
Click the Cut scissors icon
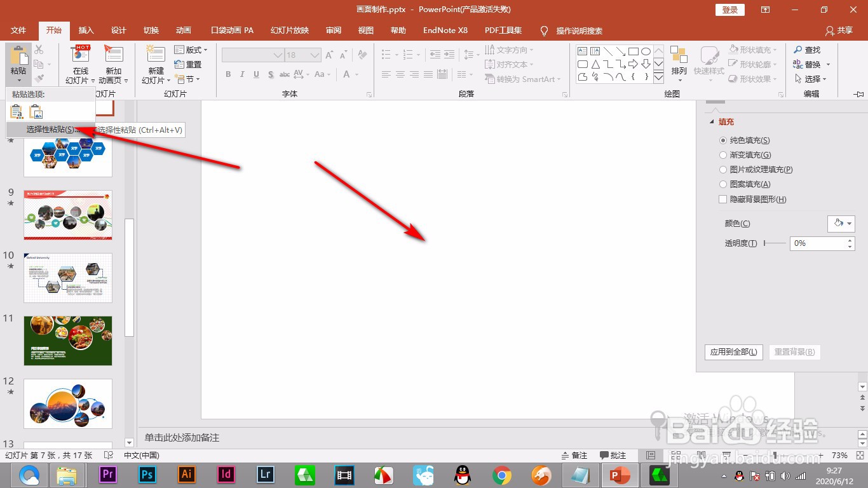tap(39, 50)
